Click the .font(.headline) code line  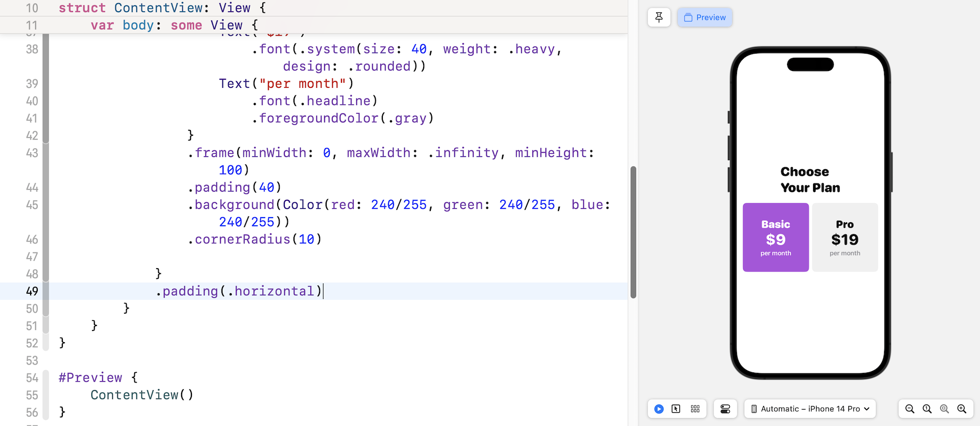[314, 101]
